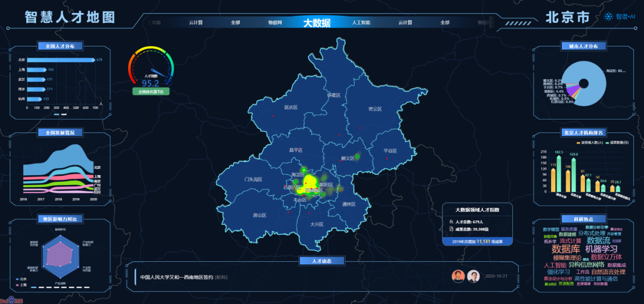Select 海淀区 on the Beijing map
This screenshot has height=304, width=644.
298,175
